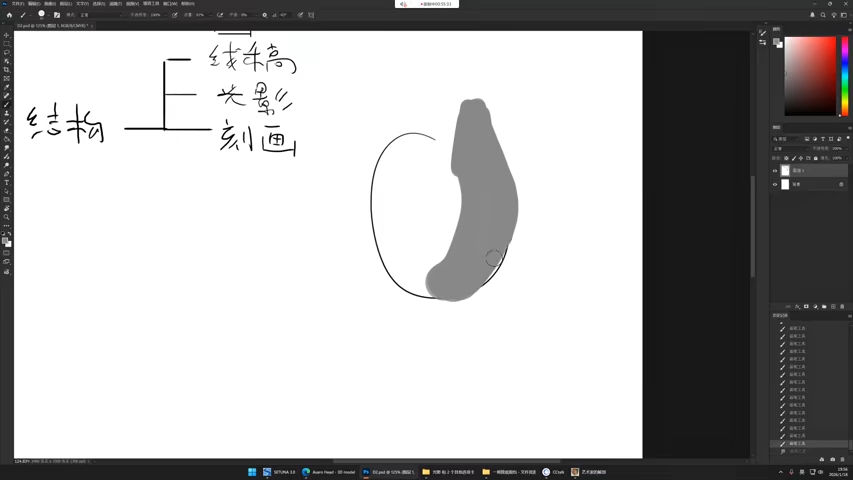Screen dimensions: 853x480
Task: Hide the top layer via eye icon
Action: (x=775, y=171)
